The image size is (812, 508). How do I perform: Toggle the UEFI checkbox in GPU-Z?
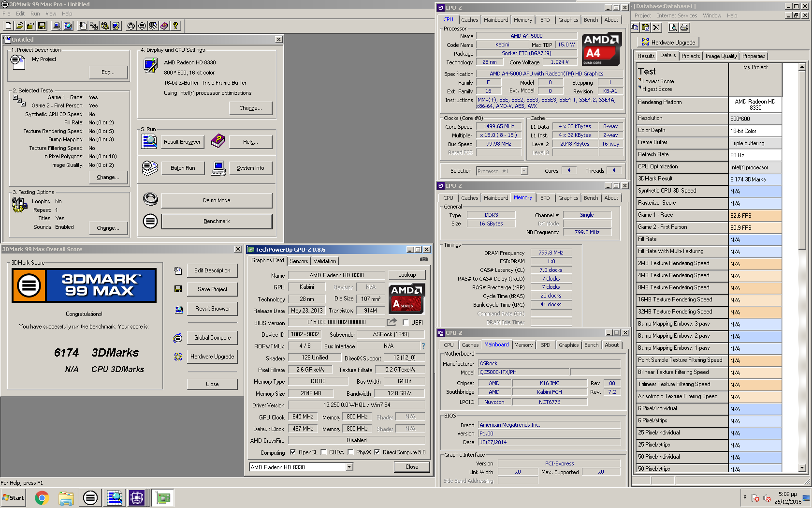point(406,323)
